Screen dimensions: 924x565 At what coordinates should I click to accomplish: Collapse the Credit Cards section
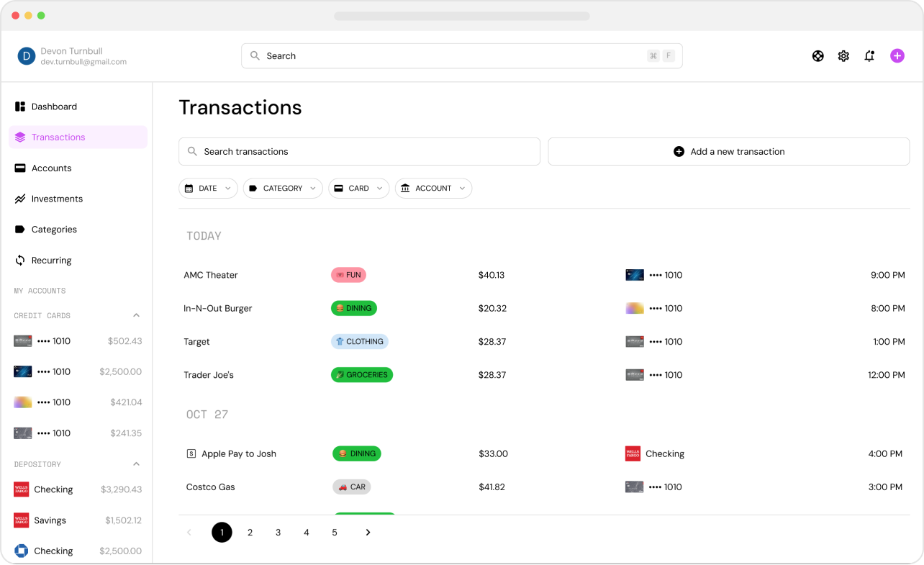click(137, 315)
